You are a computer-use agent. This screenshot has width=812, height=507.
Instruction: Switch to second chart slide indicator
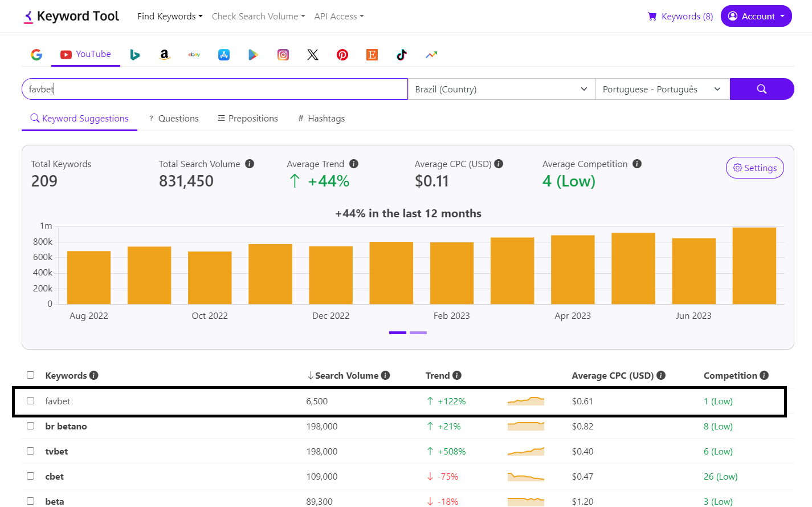click(418, 332)
